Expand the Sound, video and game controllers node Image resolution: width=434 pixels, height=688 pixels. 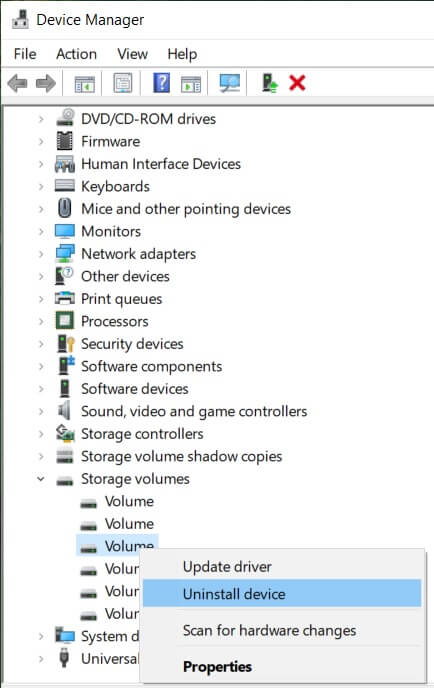pos(41,412)
